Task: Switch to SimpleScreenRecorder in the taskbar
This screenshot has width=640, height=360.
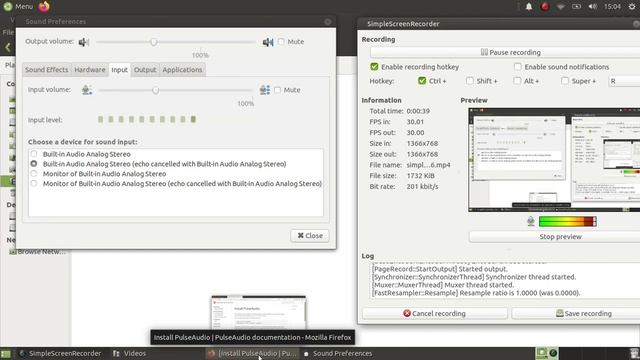Action: [x=60, y=353]
